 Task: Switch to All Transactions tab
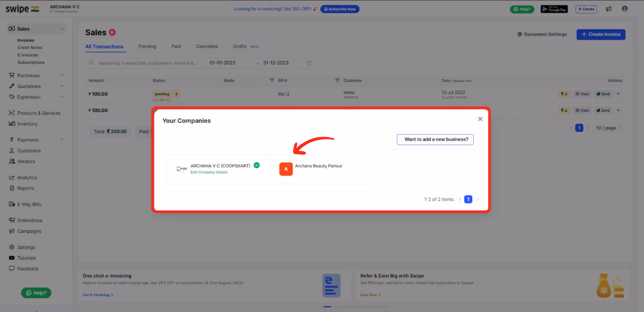tap(104, 47)
